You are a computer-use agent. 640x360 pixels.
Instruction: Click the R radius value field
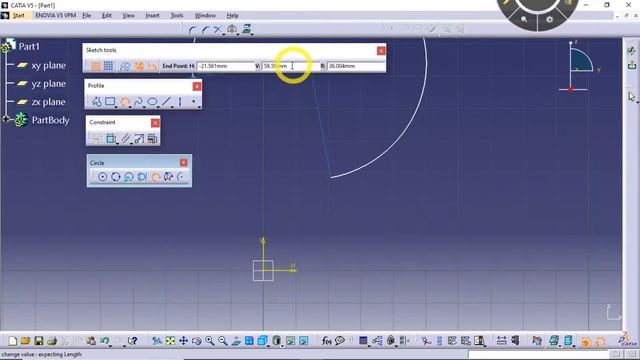[x=356, y=66]
